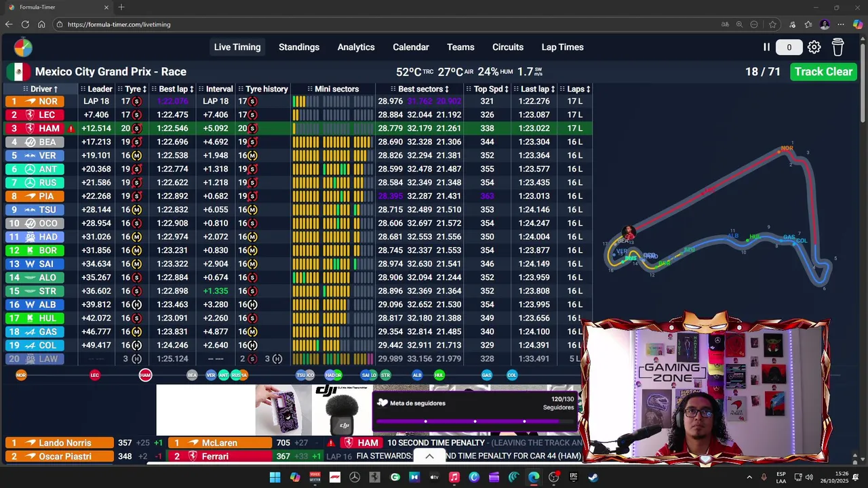The height and width of the screenshot is (488, 868).
Task: Open Steam from the taskbar
Action: coord(593,477)
